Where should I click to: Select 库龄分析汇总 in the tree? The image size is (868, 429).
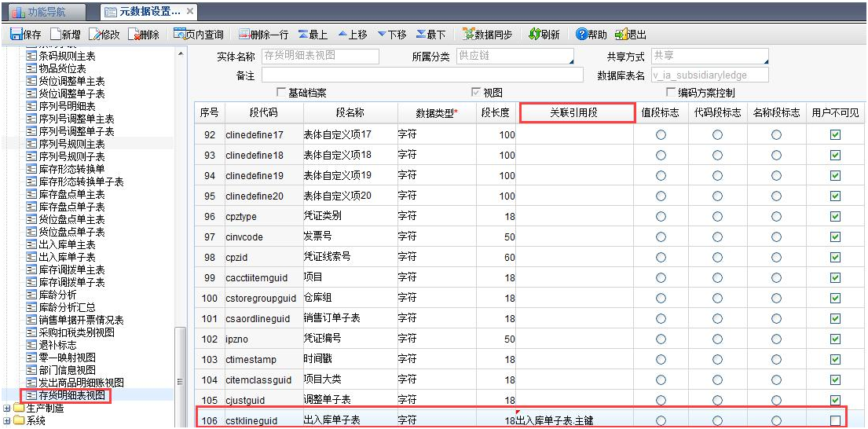[x=67, y=306]
